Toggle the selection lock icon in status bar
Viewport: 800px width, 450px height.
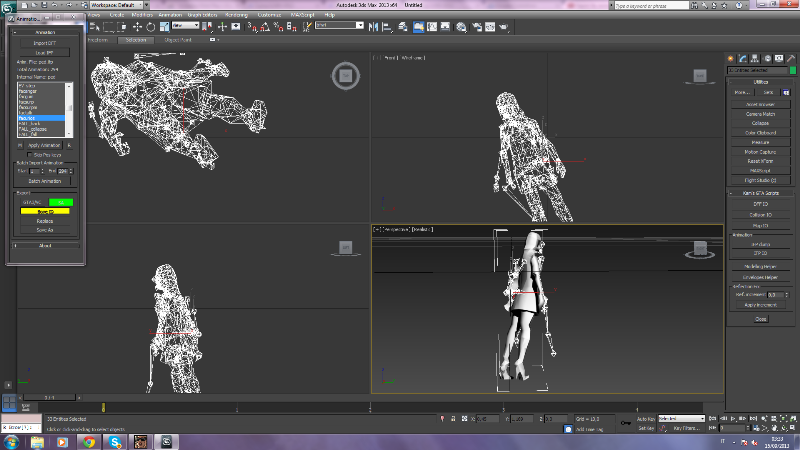pyautogui.click(x=453, y=418)
